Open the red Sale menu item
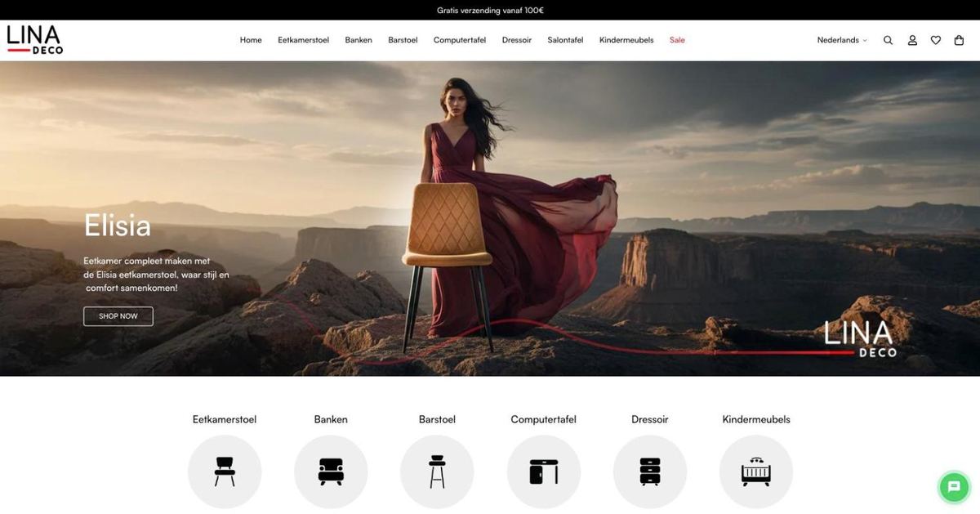 pyautogui.click(x=677, y=40)
